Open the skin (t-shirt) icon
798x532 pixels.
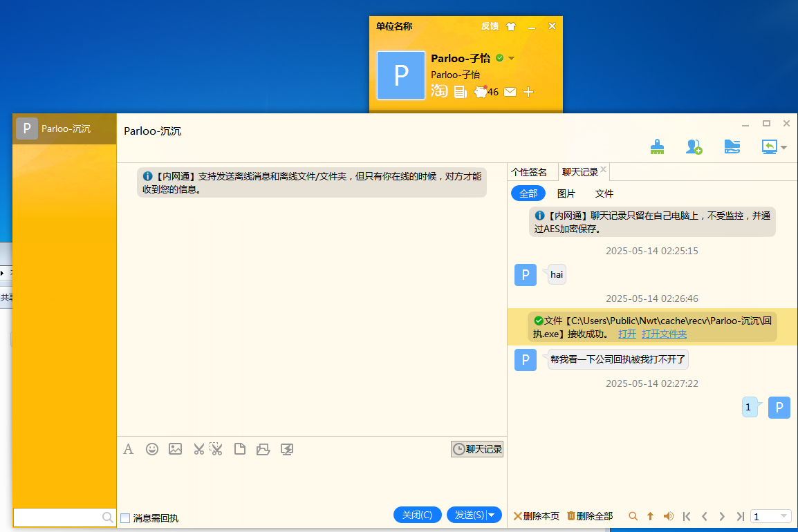coord(511,26)
